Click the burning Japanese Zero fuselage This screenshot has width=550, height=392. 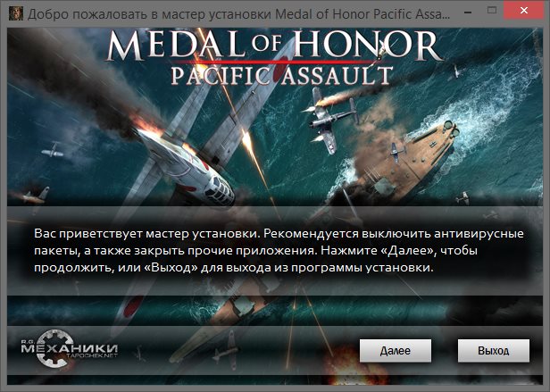click(x=186, y=167)
